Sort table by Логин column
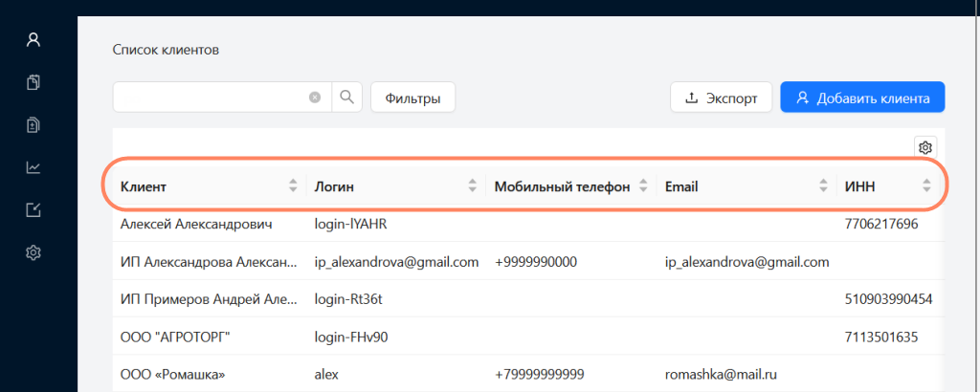The width and height of the screenshot is (980, 392). click(x=472, y=186)
